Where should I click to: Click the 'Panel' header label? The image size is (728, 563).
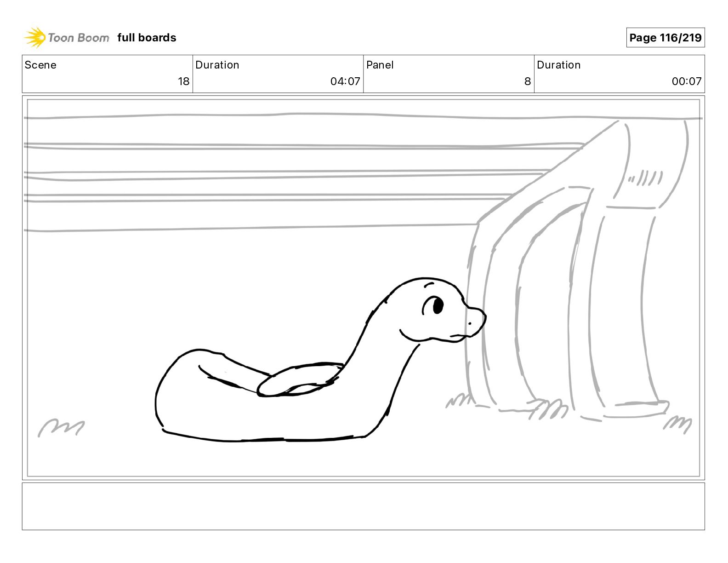tap(380, 65)
